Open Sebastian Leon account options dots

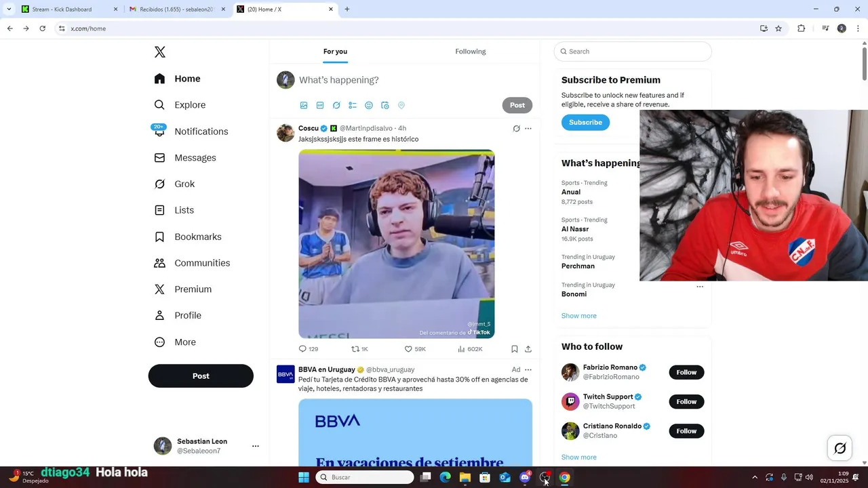255,446
